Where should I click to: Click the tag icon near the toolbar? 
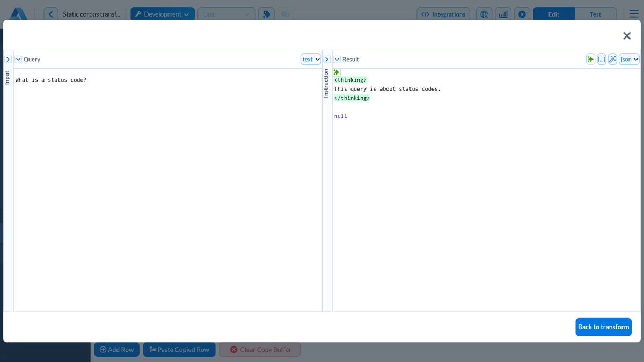click(x=266, y=13)
